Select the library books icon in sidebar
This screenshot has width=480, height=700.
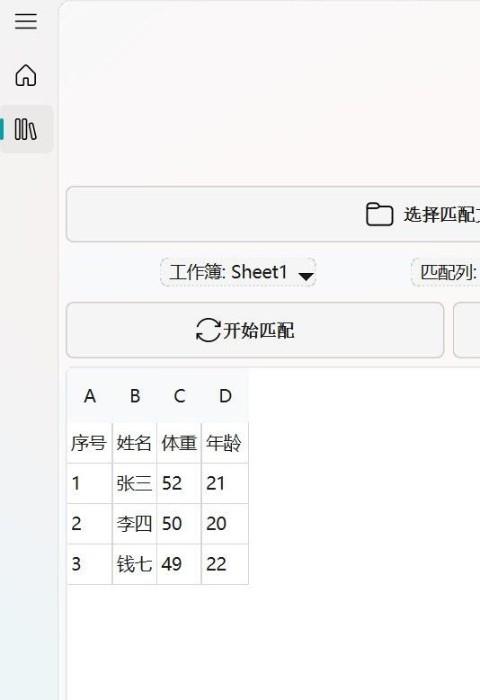pyautogui.click(x=26, y=129)
